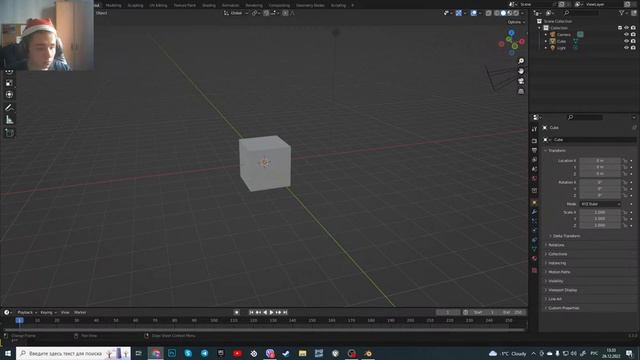
Task: Collapse the Transform panel
Action: coord(556,151)
